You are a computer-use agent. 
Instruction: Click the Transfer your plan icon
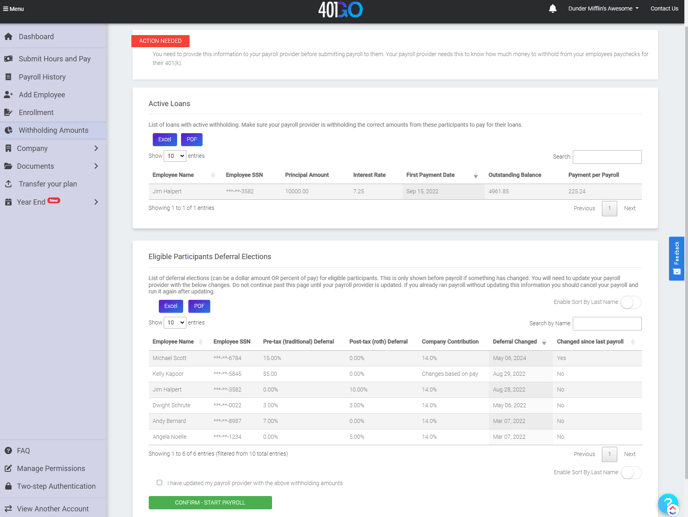9,184
